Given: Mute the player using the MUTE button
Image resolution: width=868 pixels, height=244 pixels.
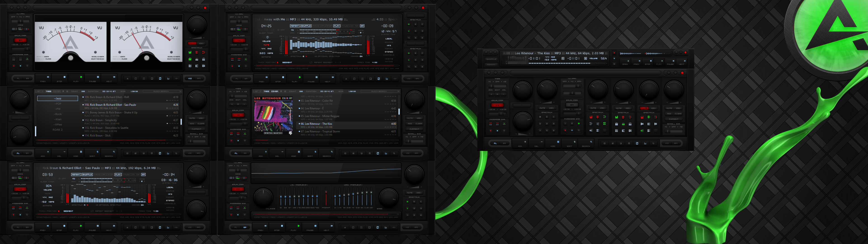Looking at the screenshot, I should [x=192, y=118].
